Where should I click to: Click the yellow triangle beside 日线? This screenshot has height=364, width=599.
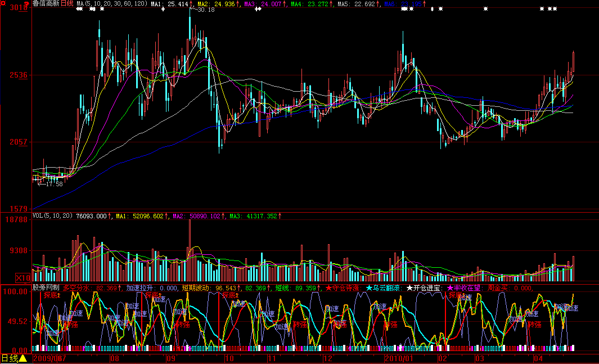point(24,358)
